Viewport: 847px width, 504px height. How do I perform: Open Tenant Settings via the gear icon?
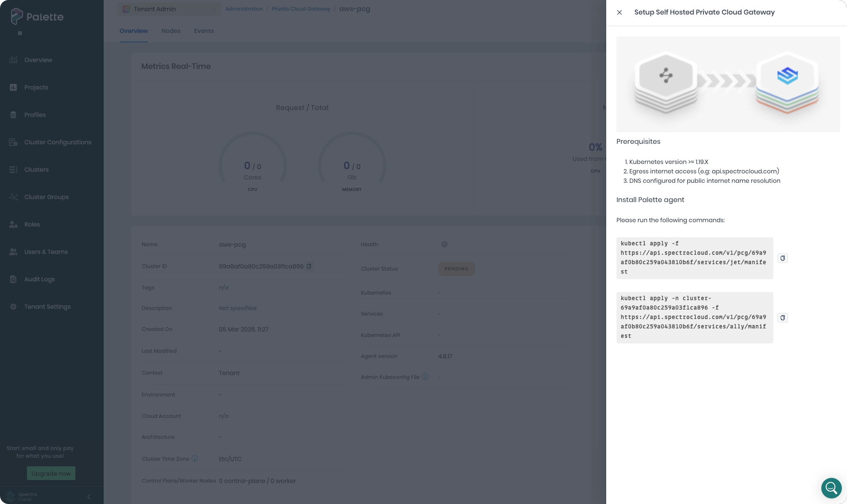point(13,307)
